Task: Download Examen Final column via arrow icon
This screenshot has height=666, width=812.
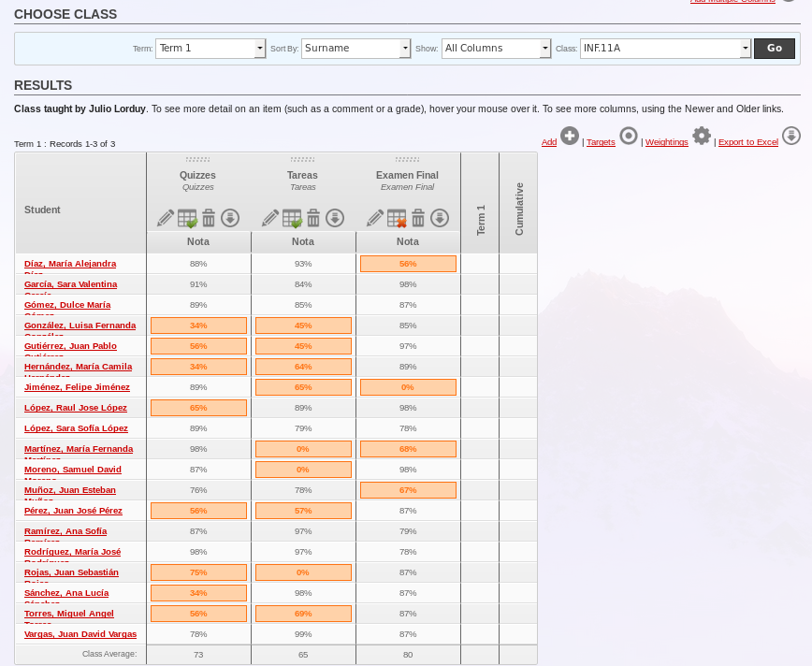Action: click(x=440, y=218)
